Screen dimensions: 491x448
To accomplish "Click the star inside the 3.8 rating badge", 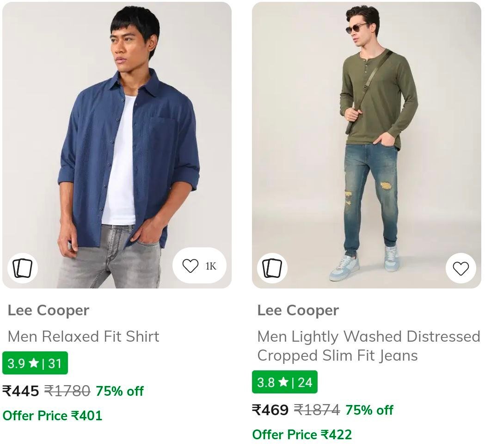I will pyautogui.click(x=283, y=382).
